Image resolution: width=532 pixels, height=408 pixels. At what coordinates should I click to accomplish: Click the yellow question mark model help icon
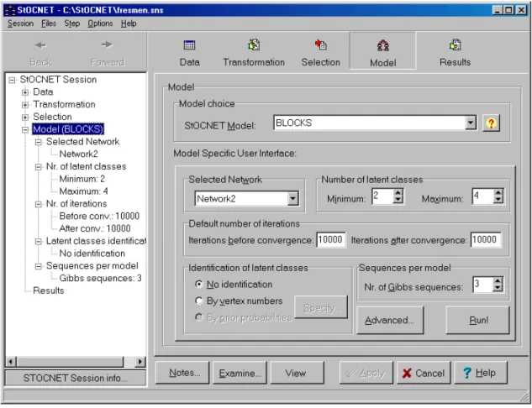coord(491,123)
